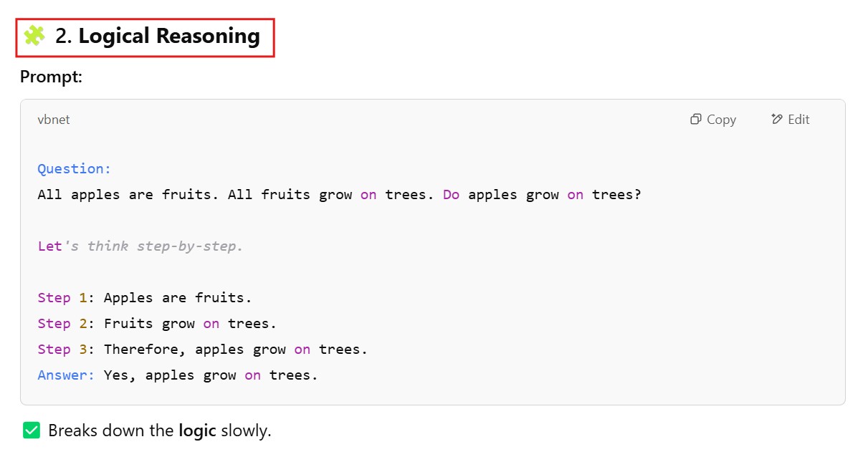The height and width of the screenshot is (462, 868).
Task: Select the Logical Reasoning heading text
Action: [169, 36]
